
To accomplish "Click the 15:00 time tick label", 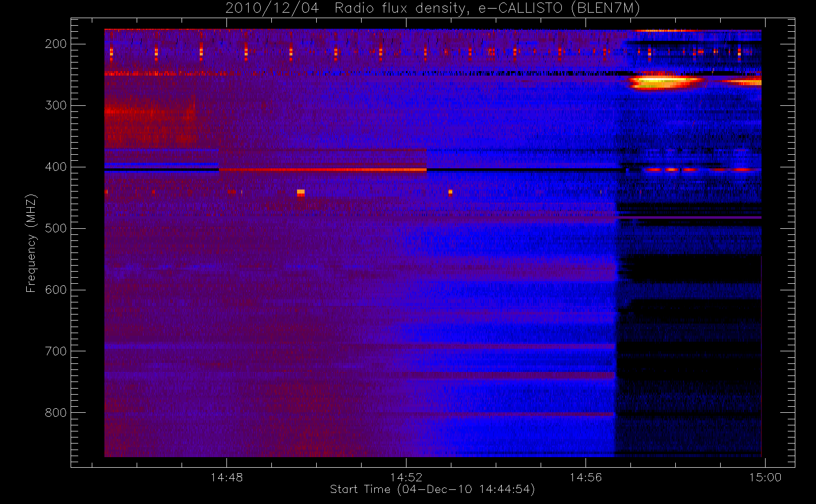I will [765, 477].
